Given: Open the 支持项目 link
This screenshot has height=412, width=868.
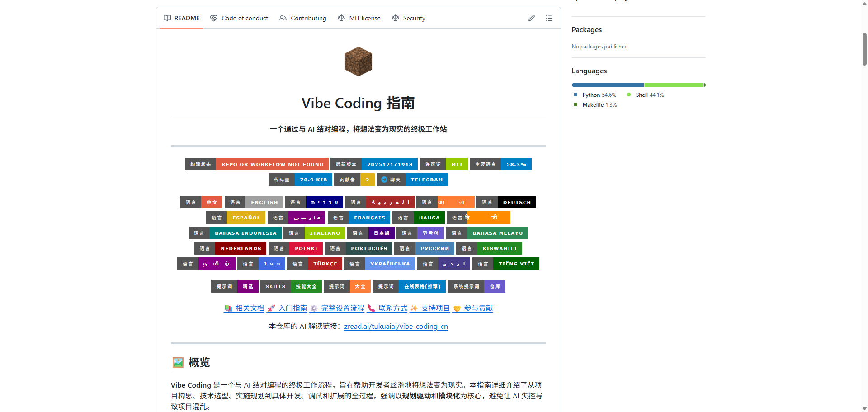Looking at the screenshot, I should [x=430, y=308].
